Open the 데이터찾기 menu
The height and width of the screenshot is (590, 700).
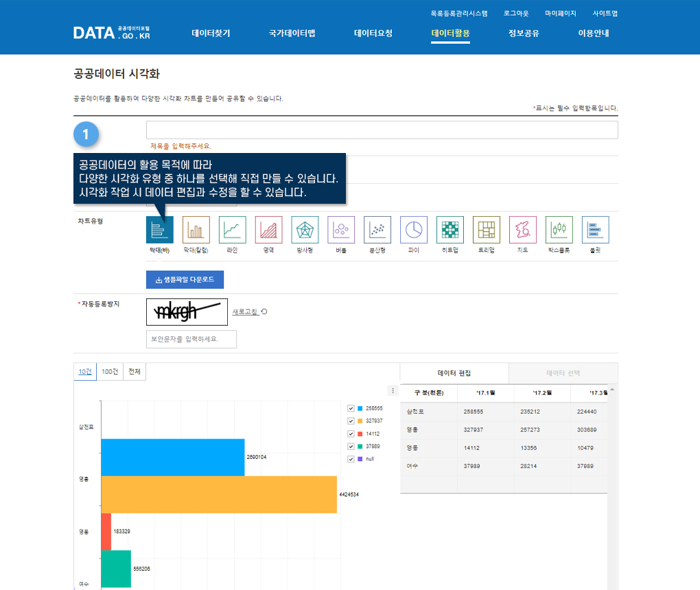pyautogui.click(x=211, y=33)
